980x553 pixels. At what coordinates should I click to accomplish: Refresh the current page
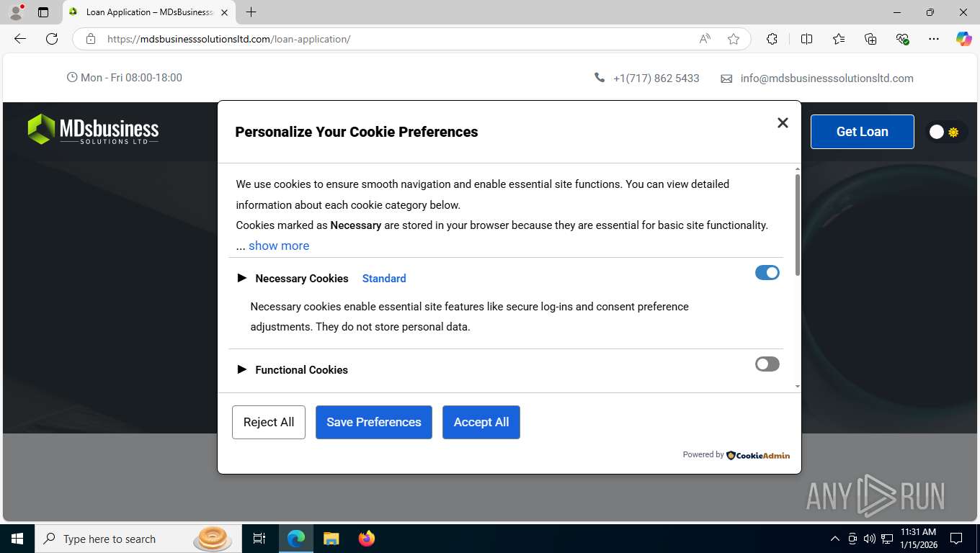click(52, 39)
